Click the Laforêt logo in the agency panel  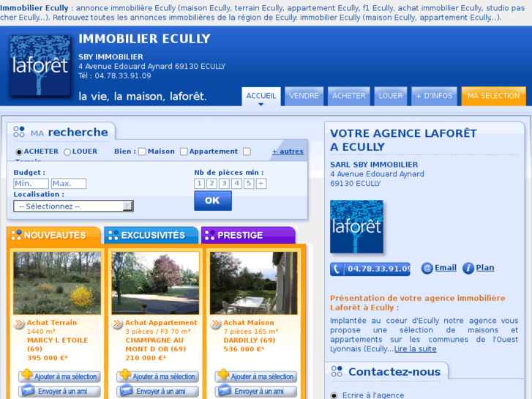356,226
